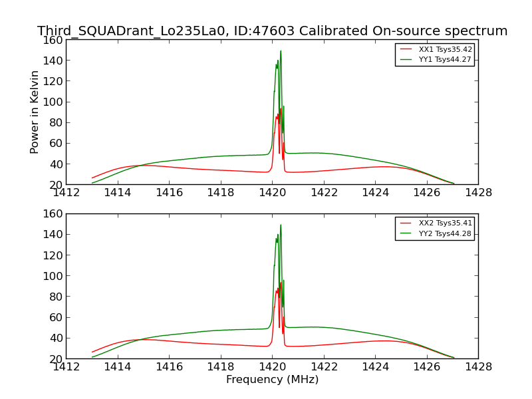532x399 pixels.
Task: Click the 1414 x-tick label of top plot
Action: pyautogui.click(x=118, y=193)
